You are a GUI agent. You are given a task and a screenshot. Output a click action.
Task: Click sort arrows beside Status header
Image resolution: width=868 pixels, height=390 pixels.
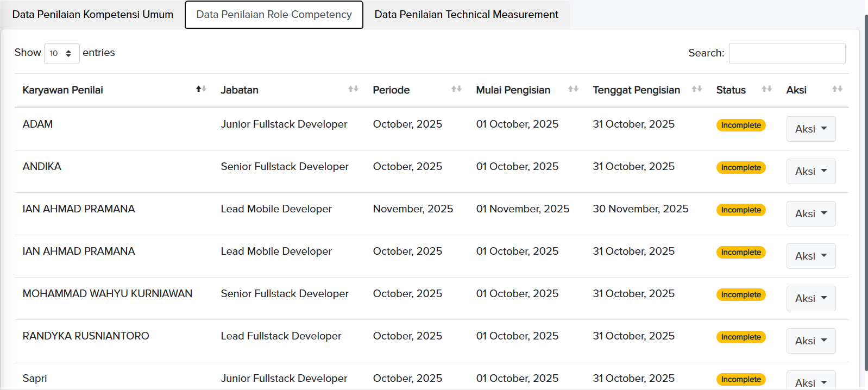pyautogui.click(x=766, y=89)
